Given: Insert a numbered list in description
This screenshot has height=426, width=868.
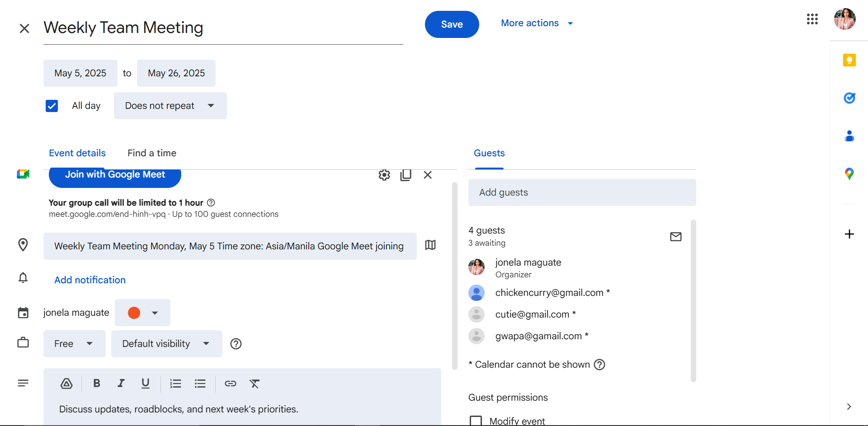Looking at the screenshot, I should tap(175, 384).
